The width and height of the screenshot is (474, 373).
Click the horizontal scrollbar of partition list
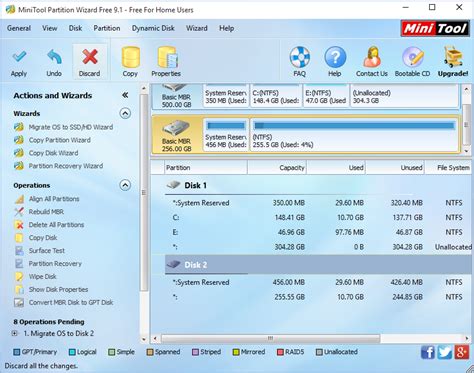click(x=270, y=339)
